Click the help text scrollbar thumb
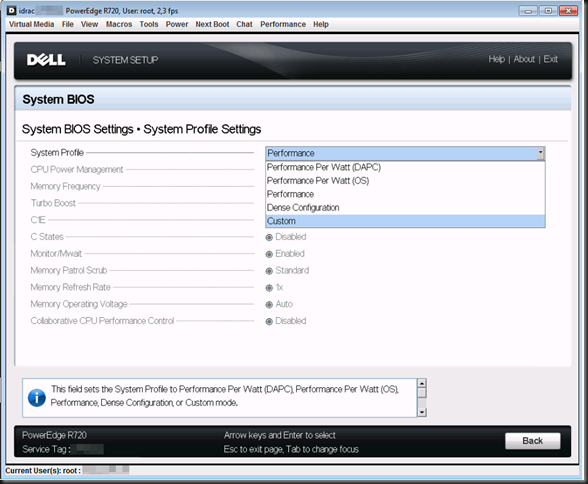588x484 pixels. tap(422, 393)
